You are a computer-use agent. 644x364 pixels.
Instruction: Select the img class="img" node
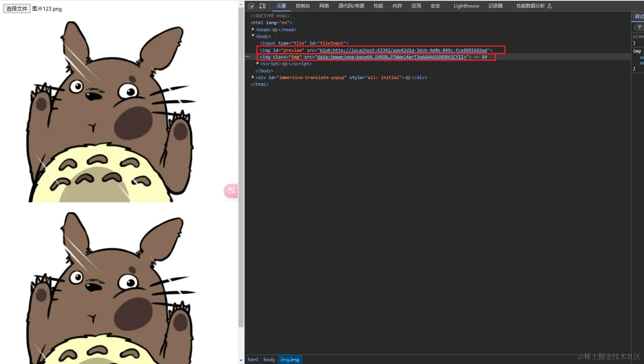tap(366, 57)
